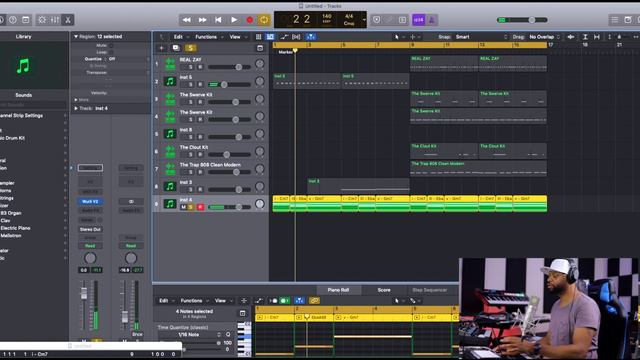Collapse the Region 12 selected disclosure triangle
Screen dimensions: 640x360
tap(76, 36)
